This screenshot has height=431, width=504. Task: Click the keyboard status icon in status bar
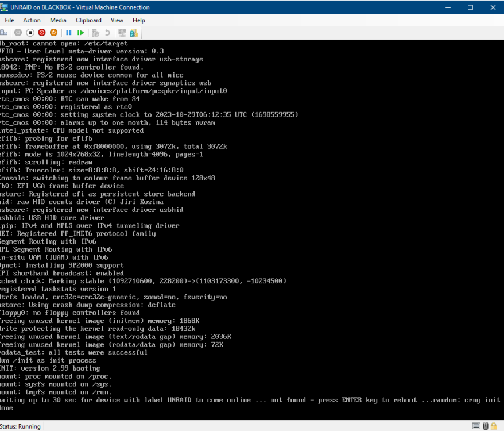point(476,426)
